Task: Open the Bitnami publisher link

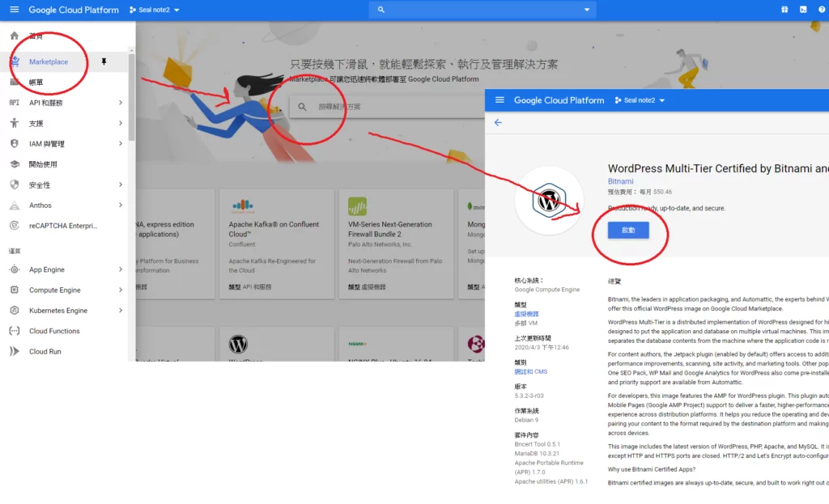Action: [620, 181]
